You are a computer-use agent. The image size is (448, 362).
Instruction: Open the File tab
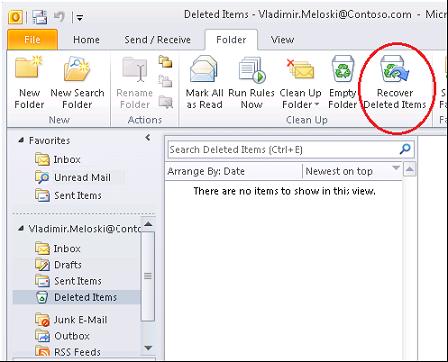32,40
